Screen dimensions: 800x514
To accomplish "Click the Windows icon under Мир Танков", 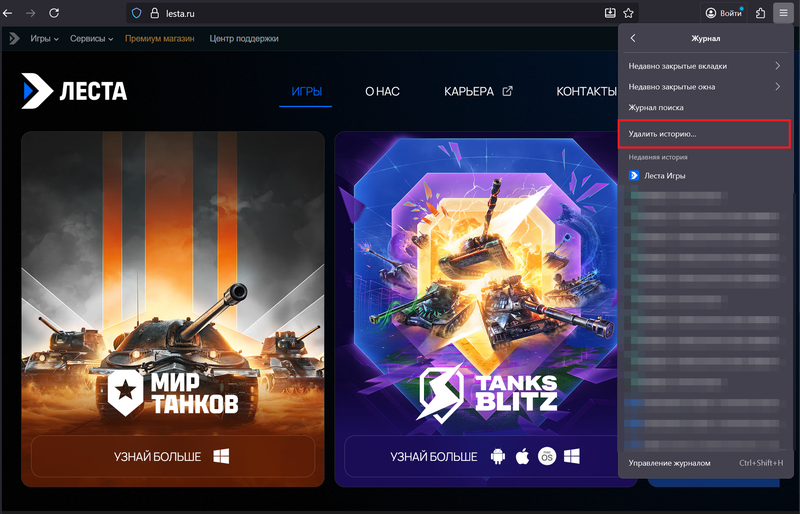I will click(222, 457).
